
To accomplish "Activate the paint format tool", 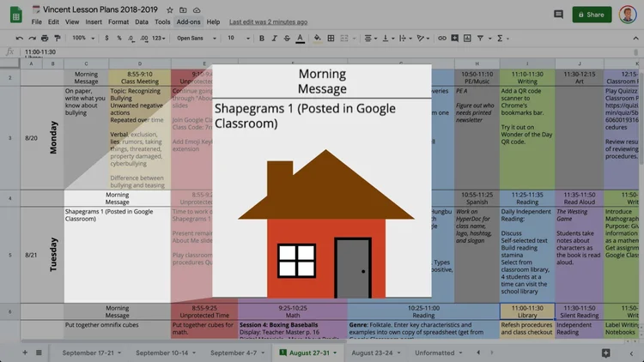I will [x=58, y=38].
